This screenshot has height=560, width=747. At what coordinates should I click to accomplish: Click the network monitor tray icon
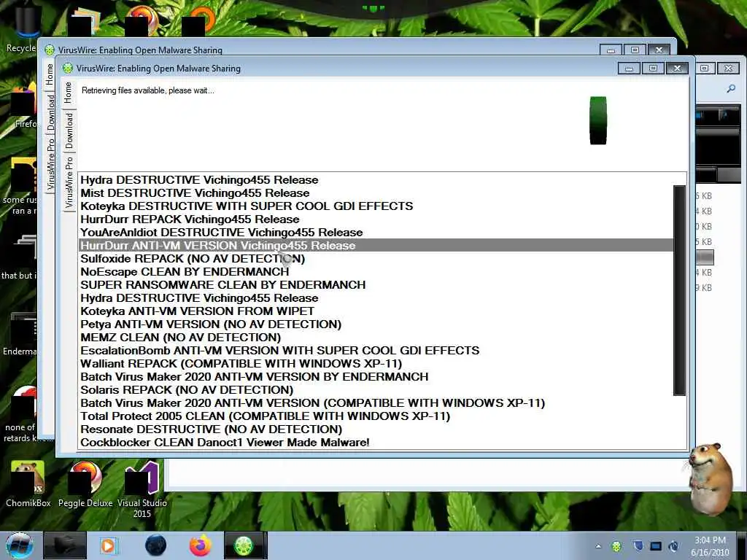tap(656, 546)
